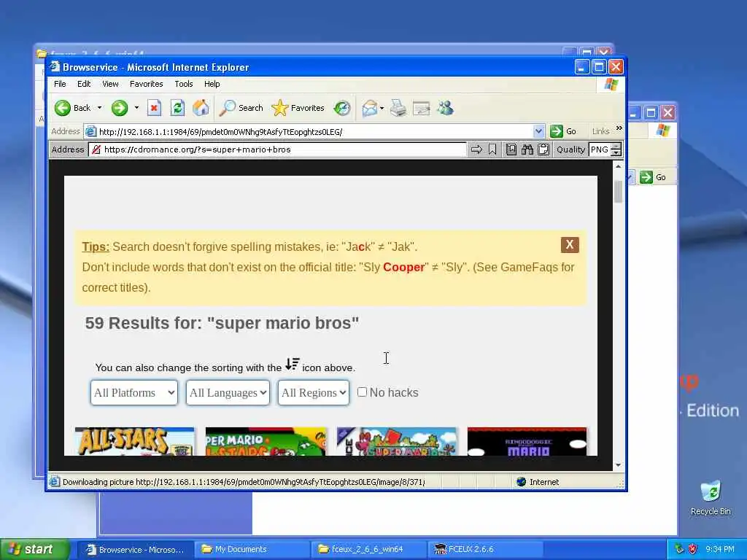Click the red shield tray icon
The width and height of the screenshot is (747, 560).
(692, 549)
